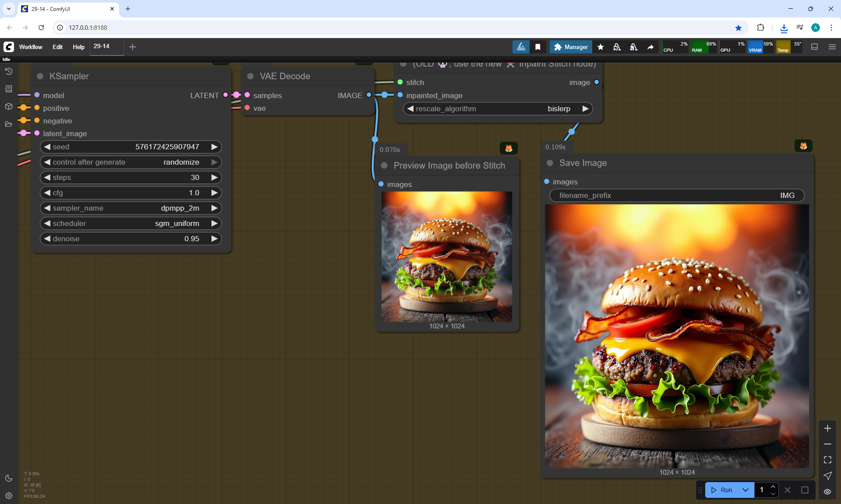
Task: Open scheduler sgm_uniform selector
Action: [x=131, y=223]
